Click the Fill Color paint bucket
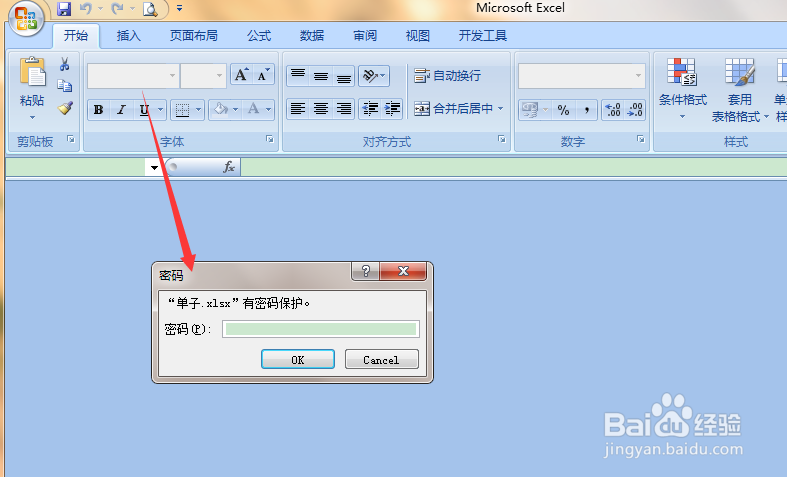787x477 pixels. pyautogui.click(x=221, y=109)
